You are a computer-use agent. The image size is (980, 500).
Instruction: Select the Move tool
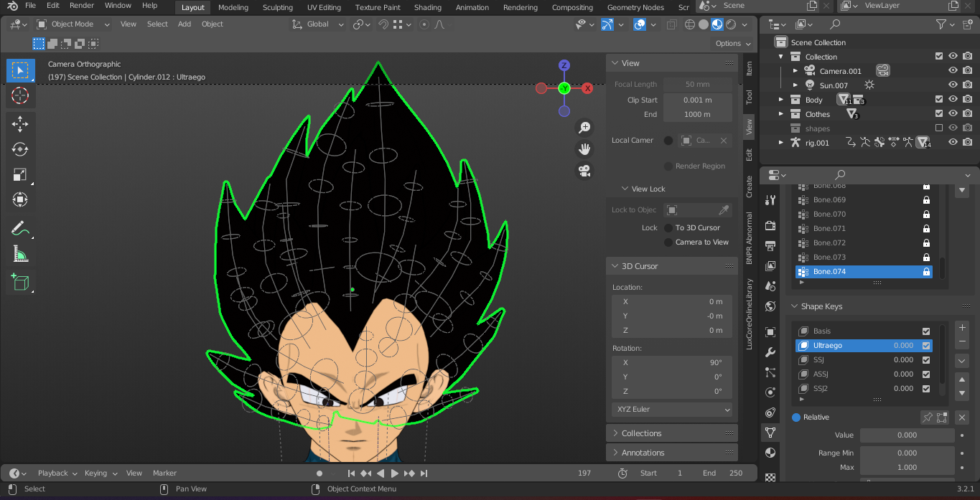point(20,124)
